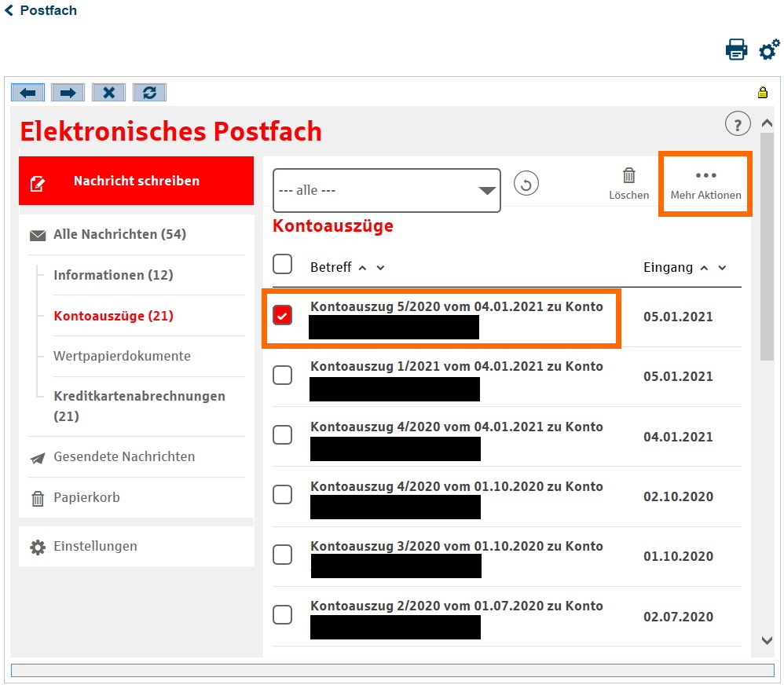Viewport: 784px width, 685px height.
Task: Click the printer icon
Action: coord(736,49)
